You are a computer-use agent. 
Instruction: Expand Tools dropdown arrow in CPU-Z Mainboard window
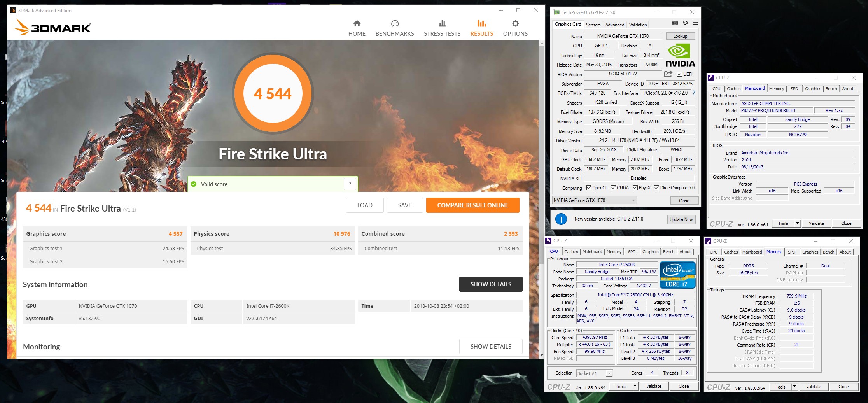click(x=797, y=223)
